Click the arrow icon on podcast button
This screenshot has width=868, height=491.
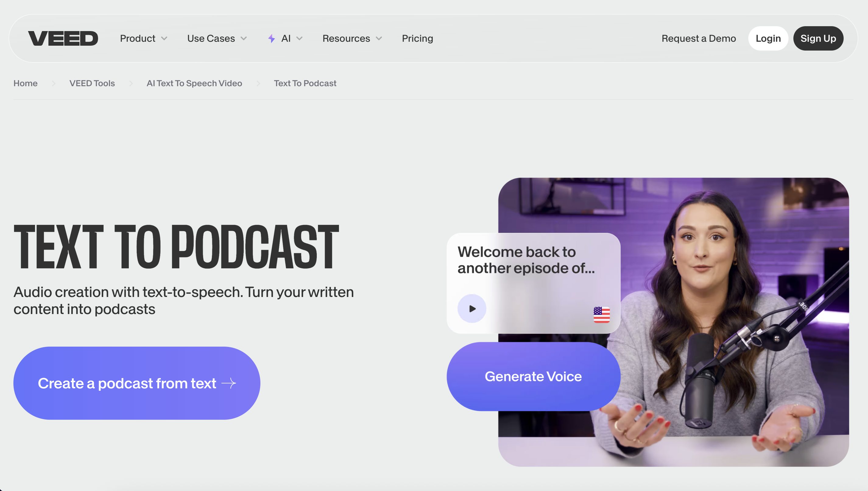click(x=229, y=383)
